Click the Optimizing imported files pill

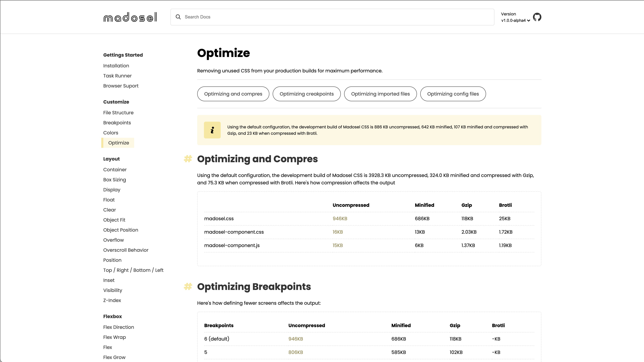[380, 94]
